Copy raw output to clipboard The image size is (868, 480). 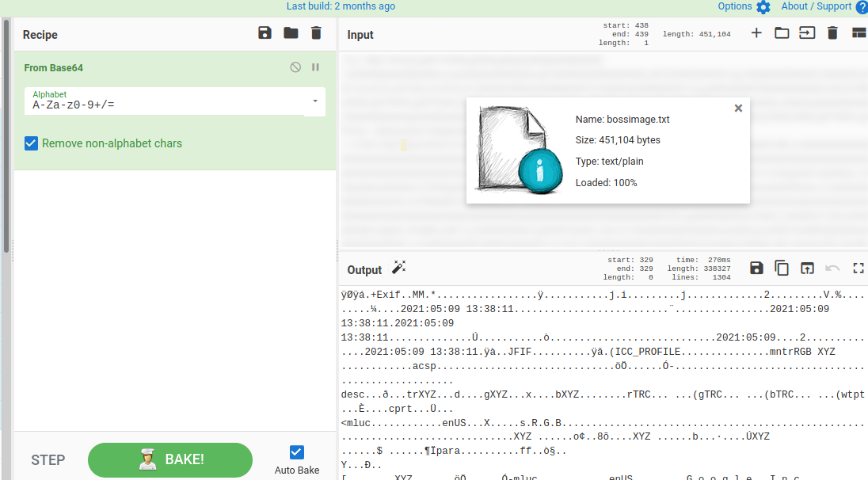pos(782,269)
